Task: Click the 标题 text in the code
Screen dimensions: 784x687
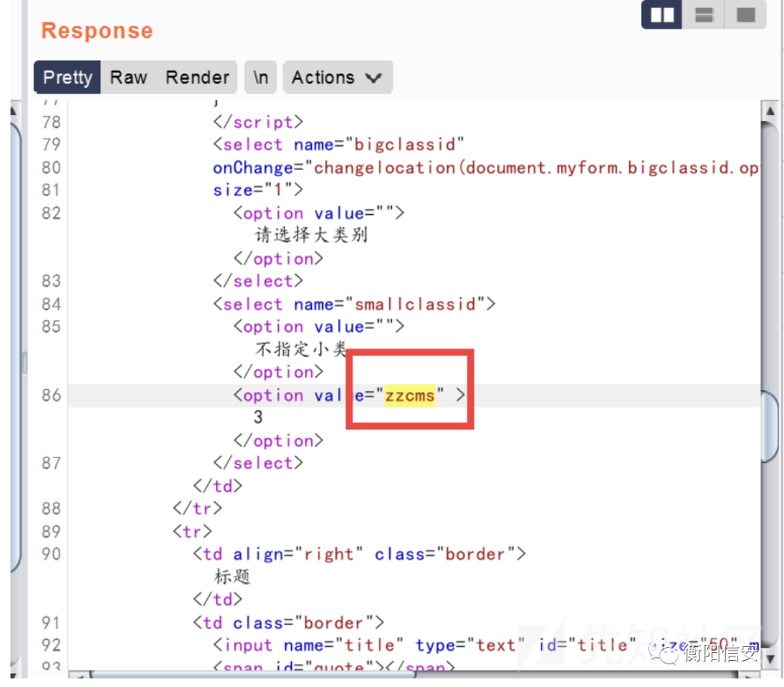Action: coord(232,577)
